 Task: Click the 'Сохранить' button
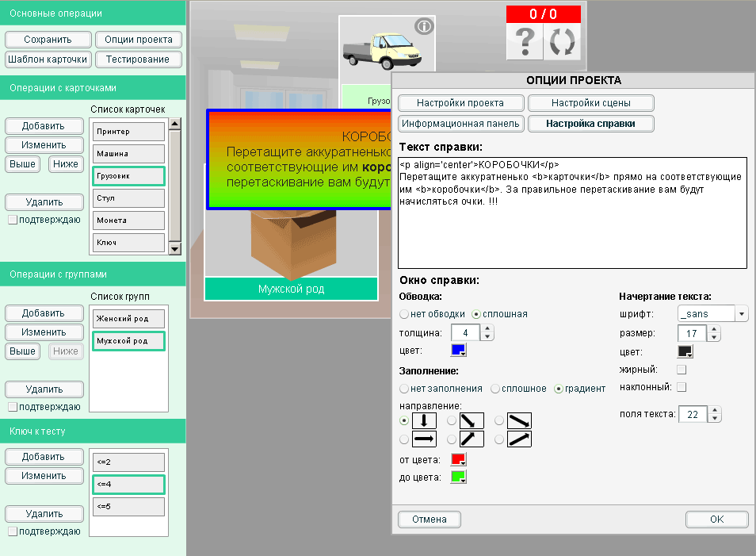(x=48, y=40)
